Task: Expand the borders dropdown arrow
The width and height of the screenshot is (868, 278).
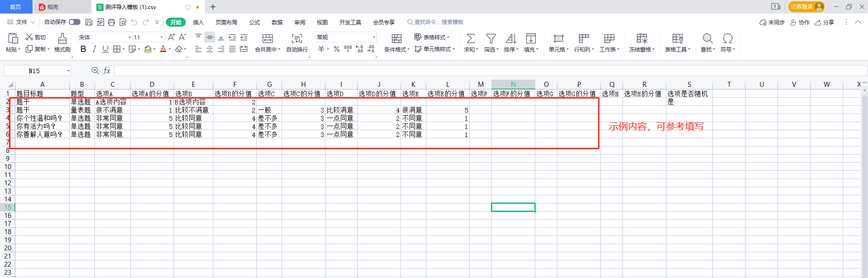Action: click(123, 49)
